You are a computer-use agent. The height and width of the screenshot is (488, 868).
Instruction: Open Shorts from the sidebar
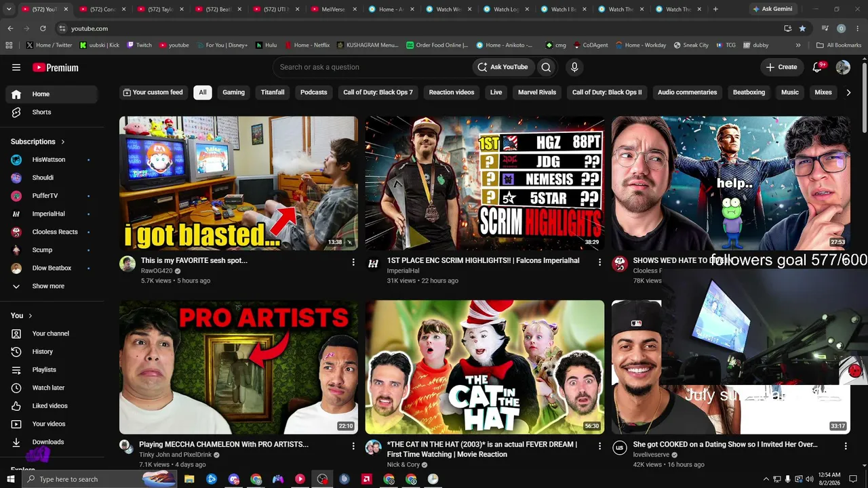(x=52, y=112)
